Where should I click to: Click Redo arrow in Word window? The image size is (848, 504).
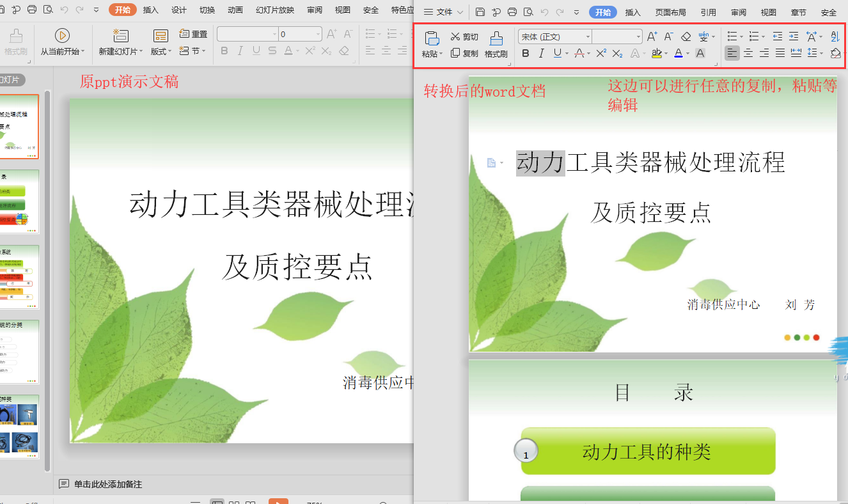560,12
